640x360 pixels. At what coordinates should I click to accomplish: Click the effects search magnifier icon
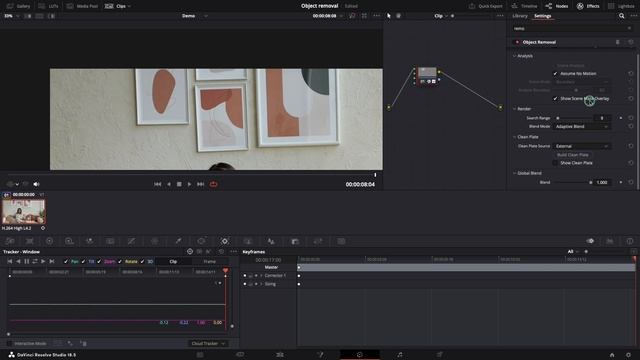pos(621,16)
